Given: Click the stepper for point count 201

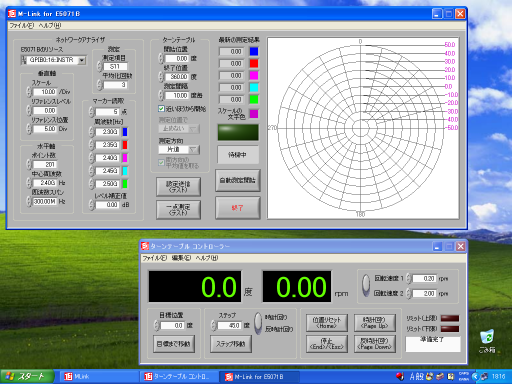Looking at the screenshot, I should (x=29, y=164).
